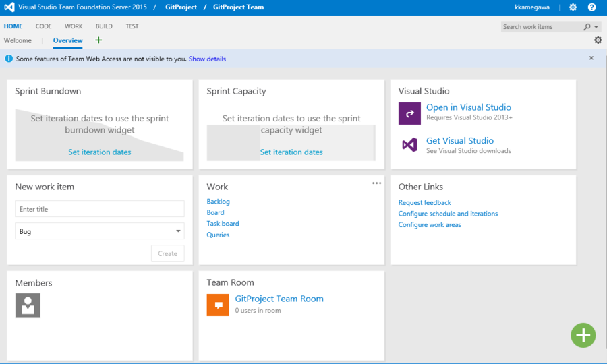
Task: Click the member avatar in Members widget
Action: [x=28, y=305]
